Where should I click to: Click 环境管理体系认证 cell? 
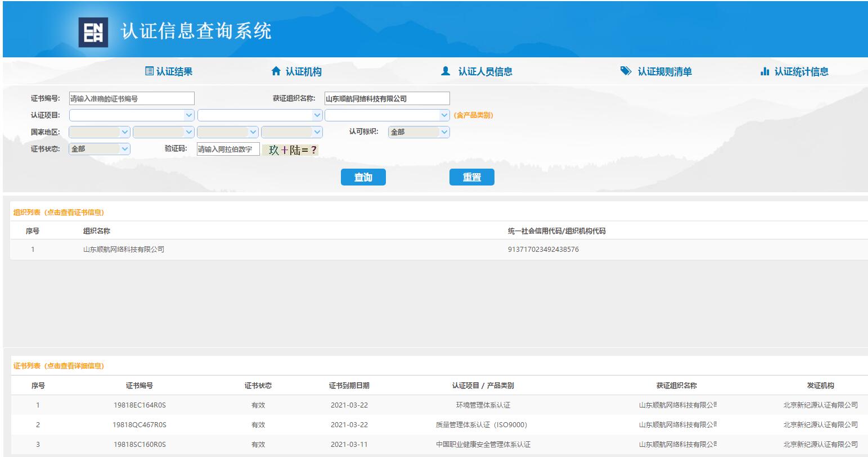[483, 405]
